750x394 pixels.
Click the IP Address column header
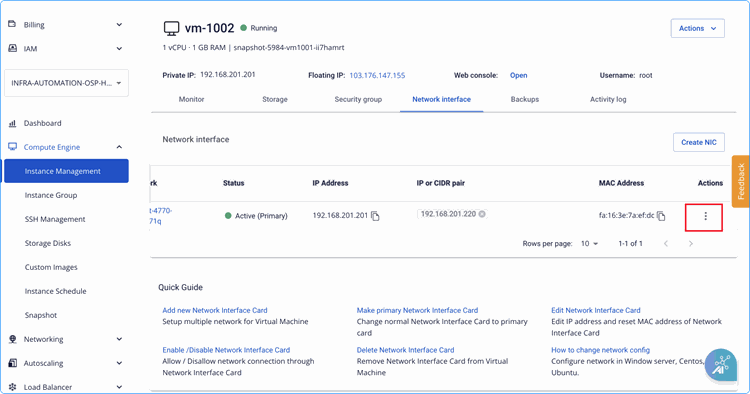(x=330, y=183)
